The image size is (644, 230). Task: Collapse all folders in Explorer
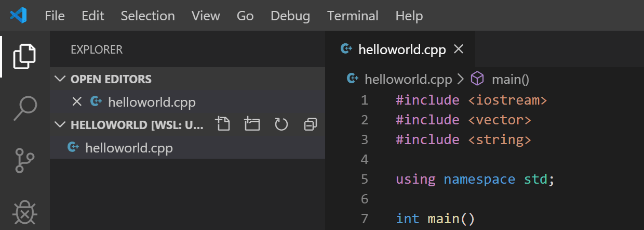(310, 124)
